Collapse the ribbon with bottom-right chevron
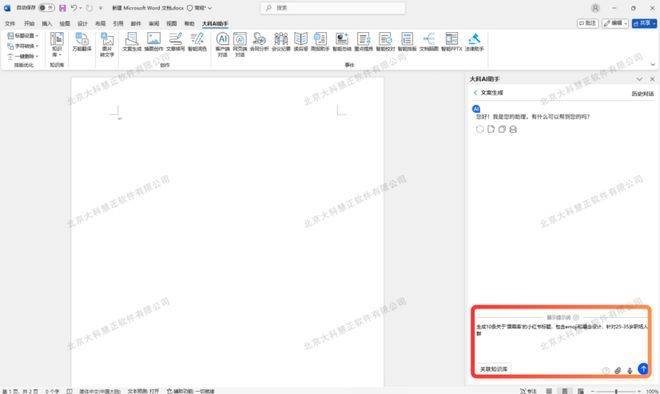 coord(653,64)
